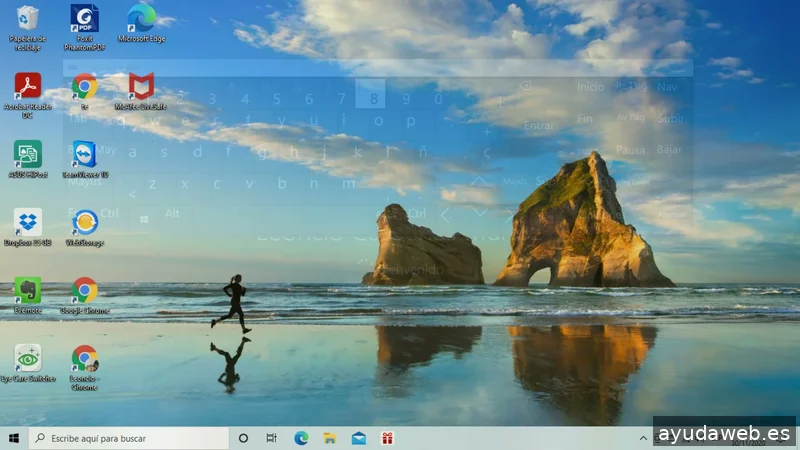Viewport: 800px width, 450px height.
Task: Select the Acrobat Reader DC shortcut
Action: click(28, 95)
